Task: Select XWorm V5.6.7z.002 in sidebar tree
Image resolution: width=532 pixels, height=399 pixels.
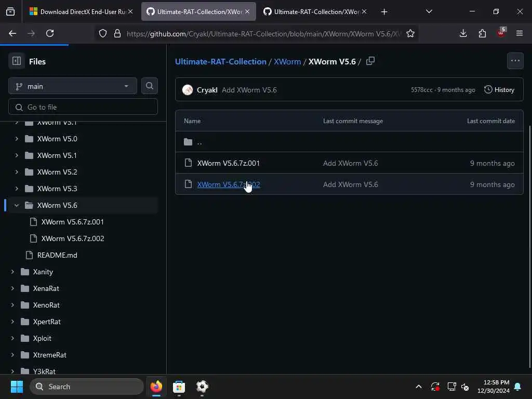Action: [73, 238]
